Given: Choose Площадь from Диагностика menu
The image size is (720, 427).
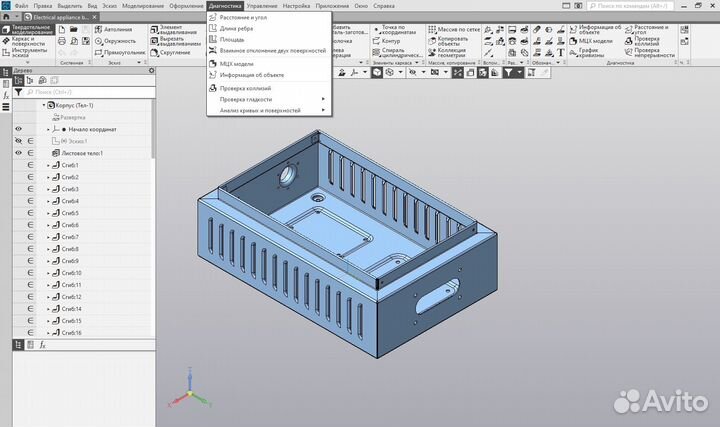Looking at the screenshot, I should [269, 39].
